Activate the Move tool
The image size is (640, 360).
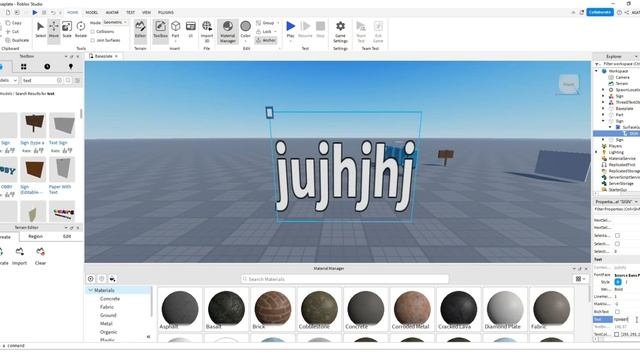click(53, 29)
